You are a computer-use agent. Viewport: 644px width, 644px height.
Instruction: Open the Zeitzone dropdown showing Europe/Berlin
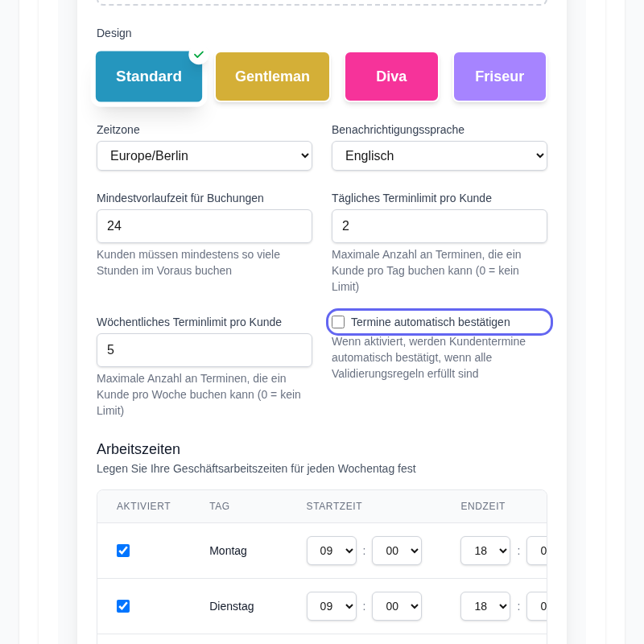click(204, 155)
